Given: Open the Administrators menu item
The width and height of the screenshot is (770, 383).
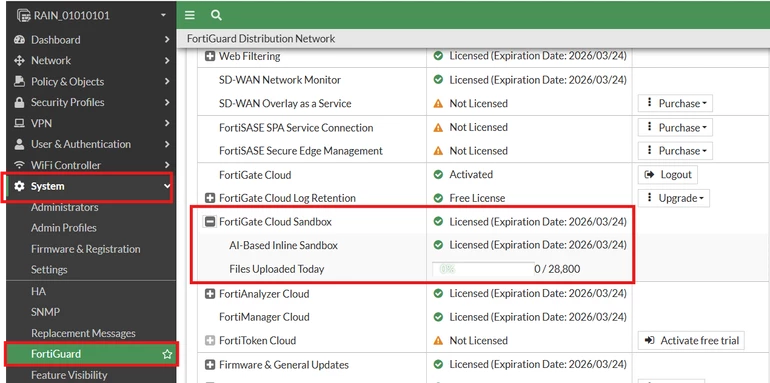Looking at the screenshot, I should click(x=64, y=207).
